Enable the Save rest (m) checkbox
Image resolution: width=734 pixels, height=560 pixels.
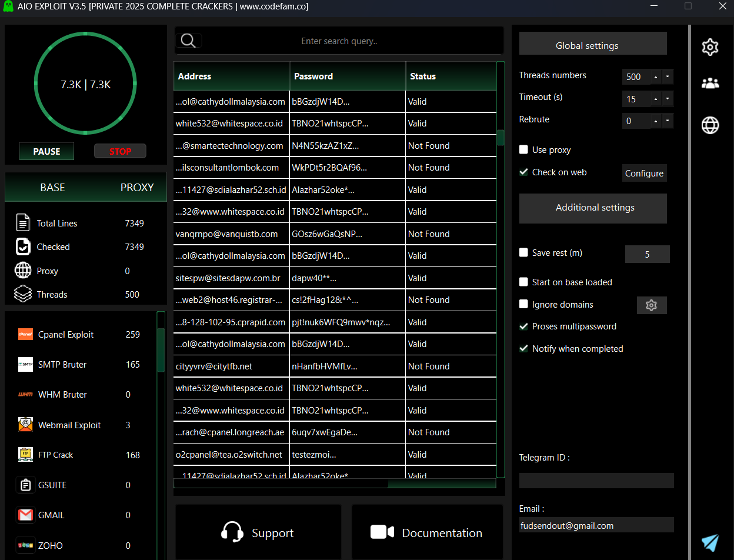tap(523, 252)
